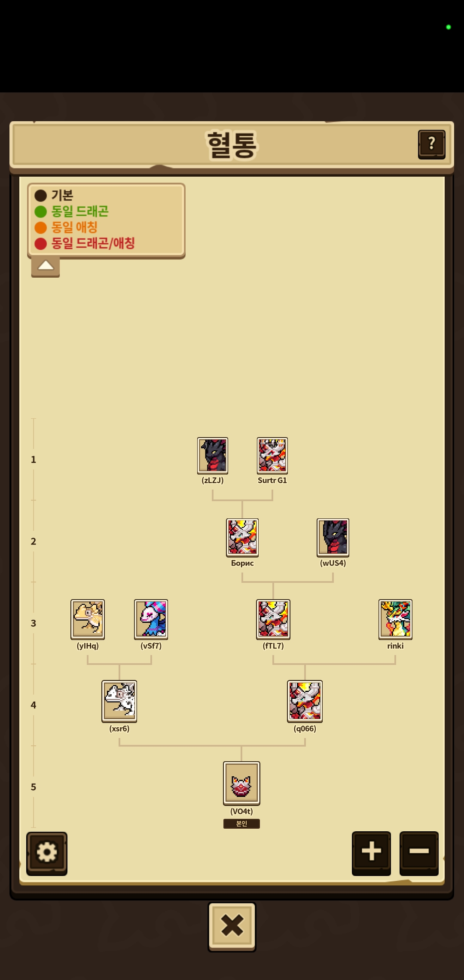Screen dimensions: 464x980
Task: Zoom out with the minus button
Action: pyautogui.click(x=419, y=853)
